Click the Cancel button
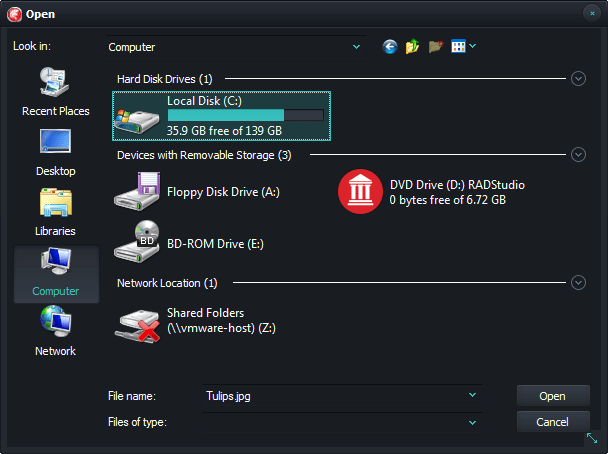This screenshot has height=454, width=608. point(553,422)
